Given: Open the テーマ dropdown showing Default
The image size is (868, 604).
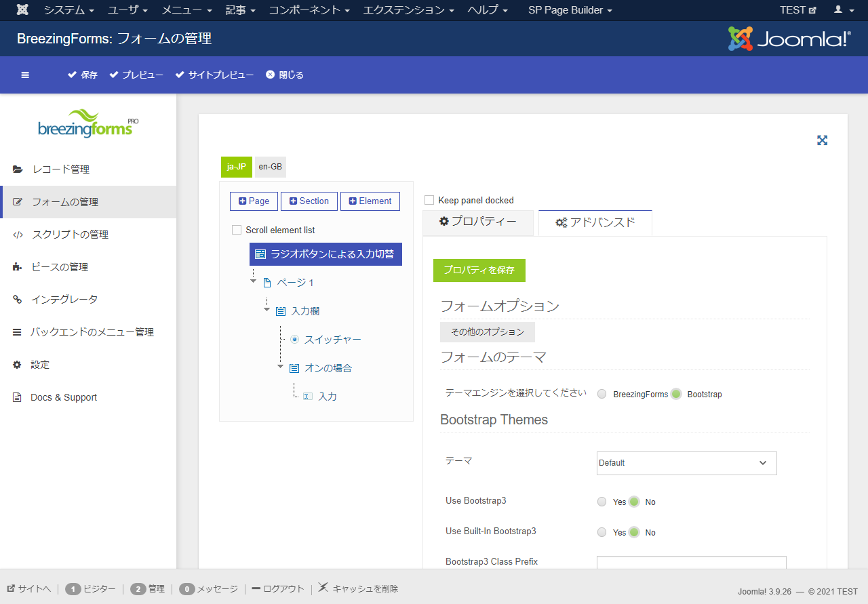Looking at the screenshot, I should 686,463.
